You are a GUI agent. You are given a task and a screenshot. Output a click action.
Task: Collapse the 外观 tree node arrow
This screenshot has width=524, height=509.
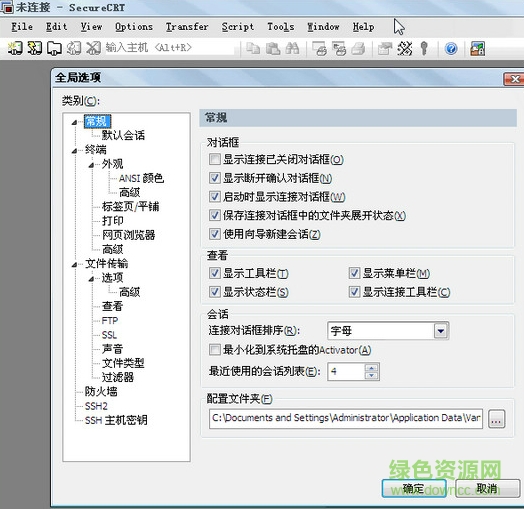click(x=91, y=165)
